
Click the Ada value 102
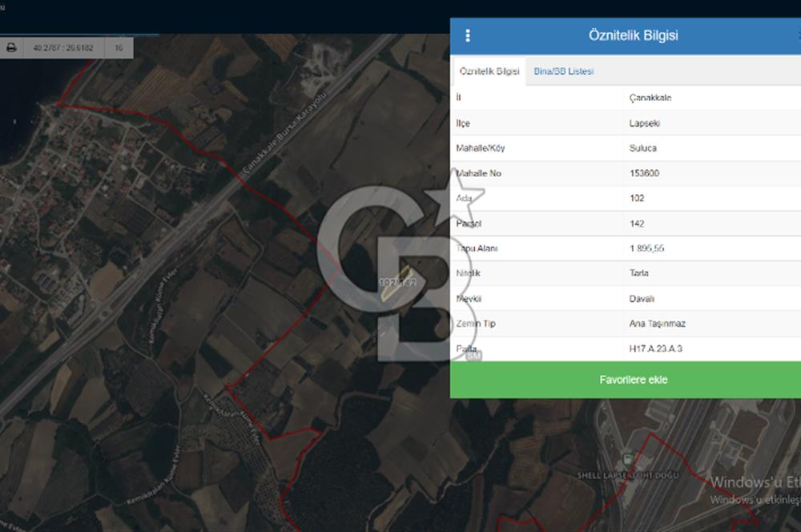tap(637, 198)
